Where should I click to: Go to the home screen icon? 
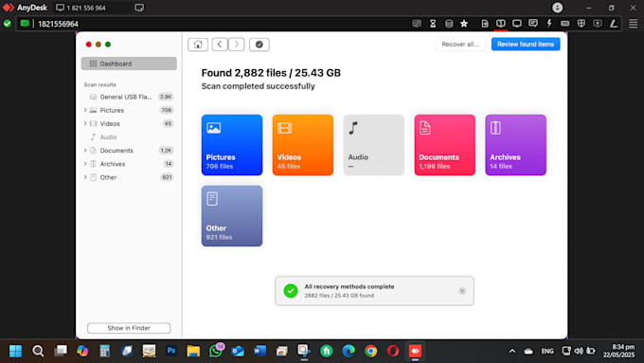click(198, 45)
